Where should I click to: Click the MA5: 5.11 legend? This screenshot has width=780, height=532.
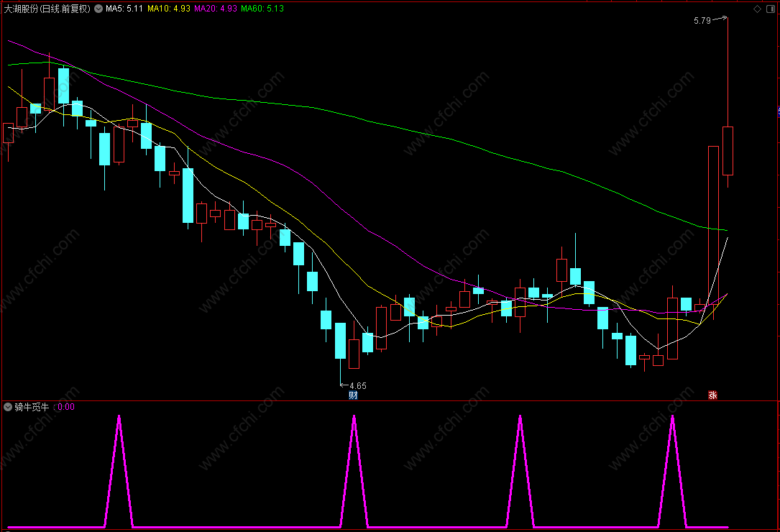point(124,9)
